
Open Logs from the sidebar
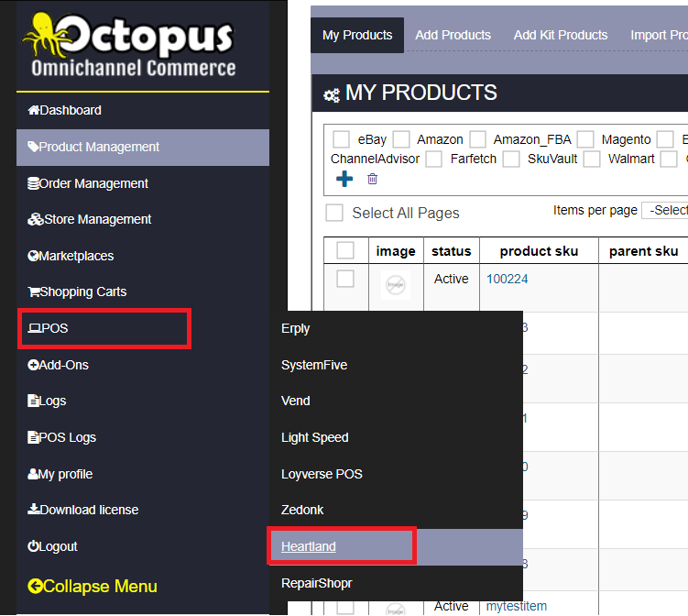143,401
